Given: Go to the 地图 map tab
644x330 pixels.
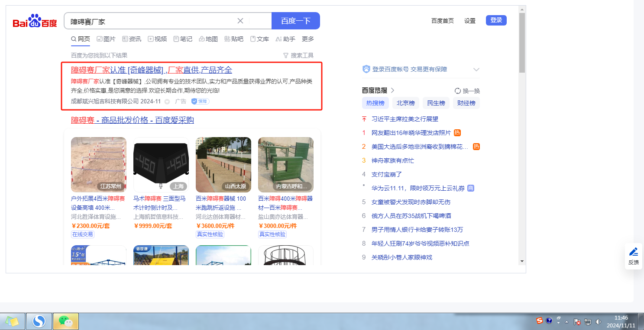Looking at the screenshot, I should [208, 39].
